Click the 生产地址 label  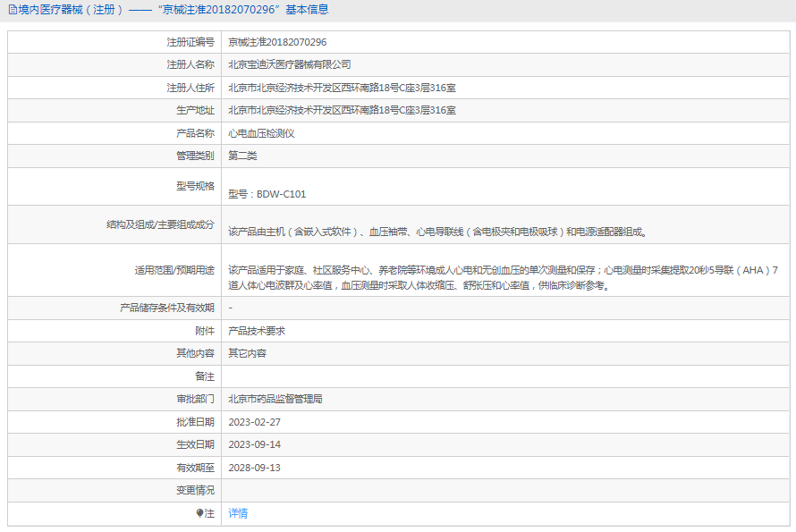pos(196,110)
